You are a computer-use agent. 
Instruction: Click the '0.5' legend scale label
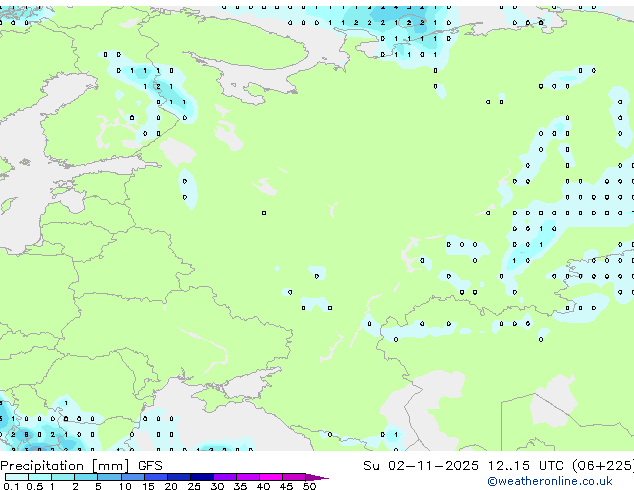pos(35,486)
